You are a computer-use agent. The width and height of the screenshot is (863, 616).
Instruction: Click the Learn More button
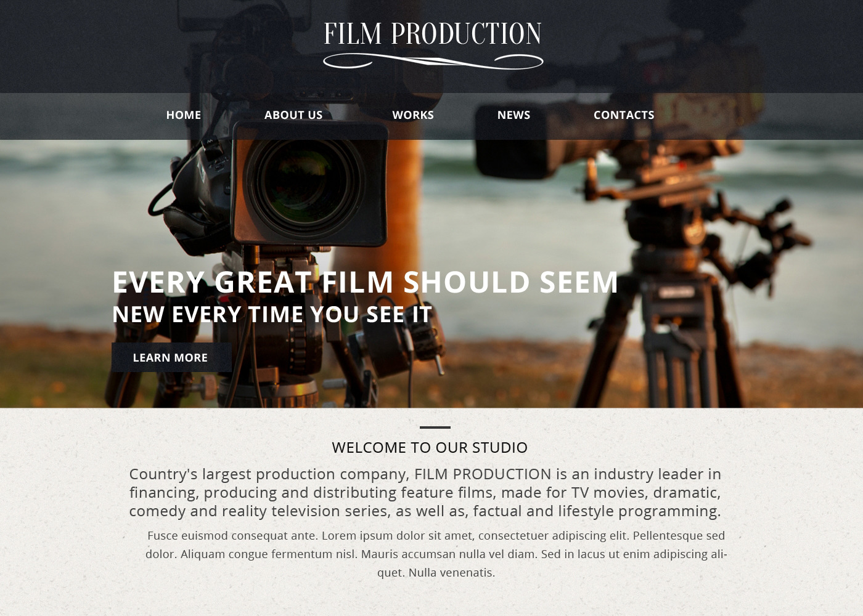coord(171,357)
